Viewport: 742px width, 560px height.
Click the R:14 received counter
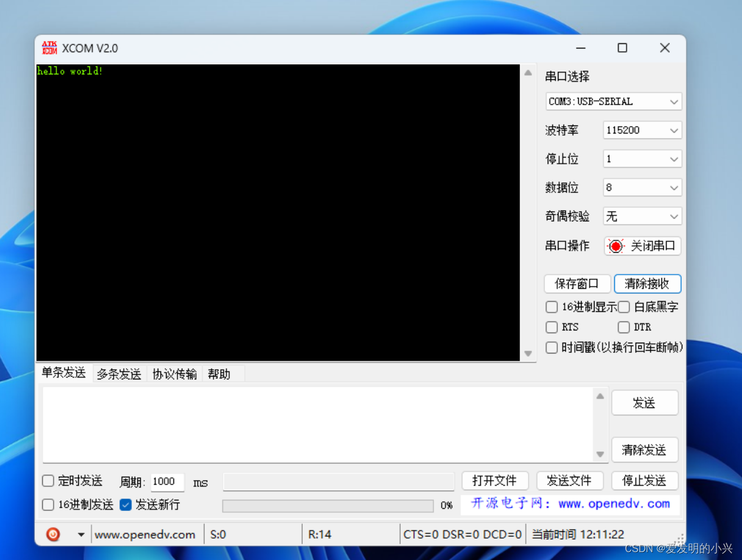(320, 535)
